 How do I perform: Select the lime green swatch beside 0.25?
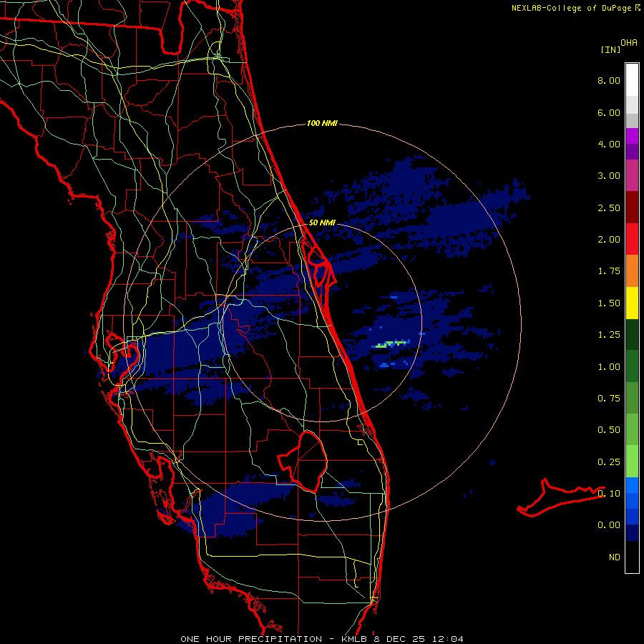point(632,462)
